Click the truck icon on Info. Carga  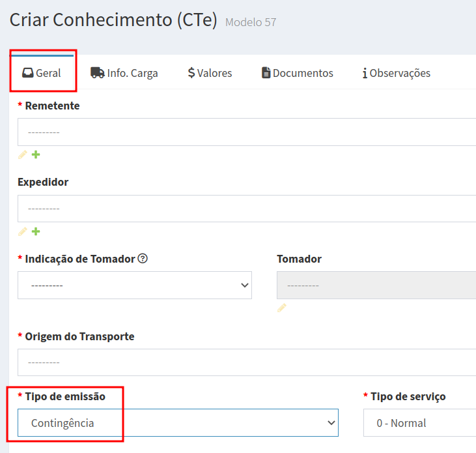point(98,73)
